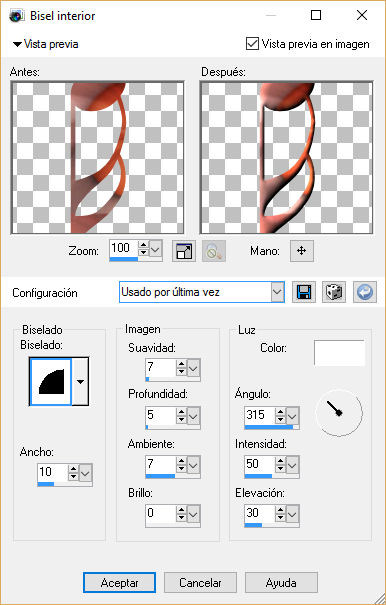Screen dimensions: 386x605
Task: Click inside the Suavidad value field
Action: [161, 367]
